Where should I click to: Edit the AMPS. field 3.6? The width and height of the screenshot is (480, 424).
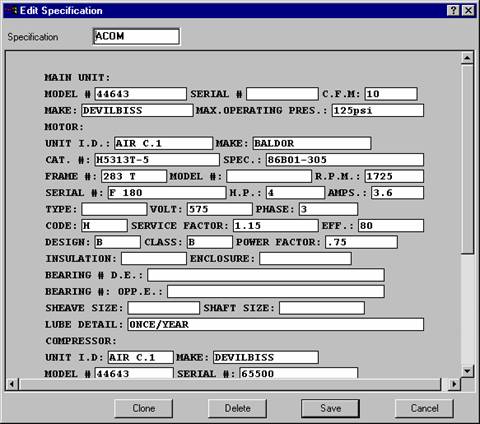click(397, 193)
